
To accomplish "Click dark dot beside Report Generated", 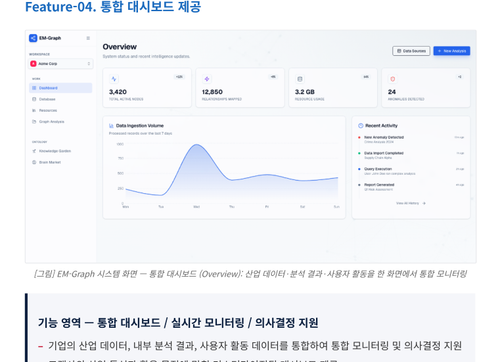I will tap(359, 185).
